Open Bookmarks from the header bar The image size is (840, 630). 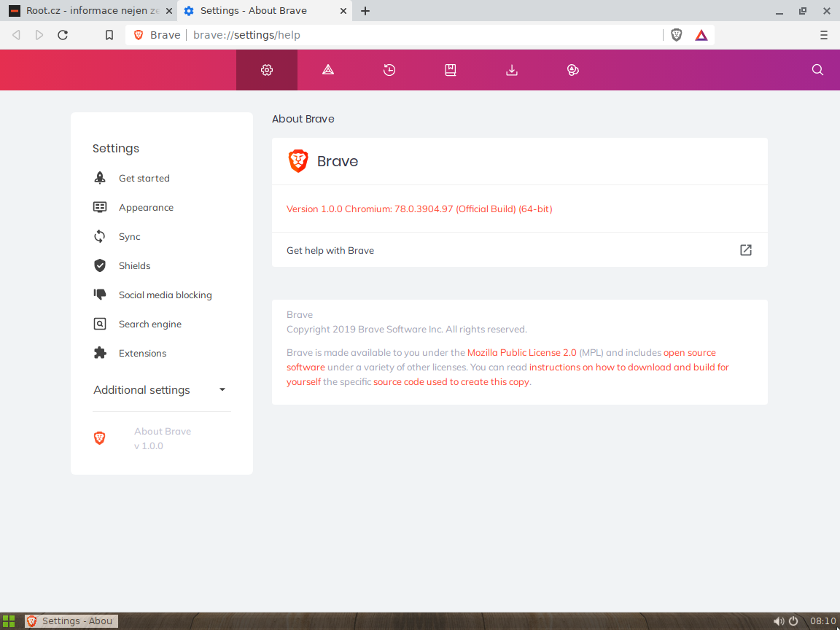(450, 69)
